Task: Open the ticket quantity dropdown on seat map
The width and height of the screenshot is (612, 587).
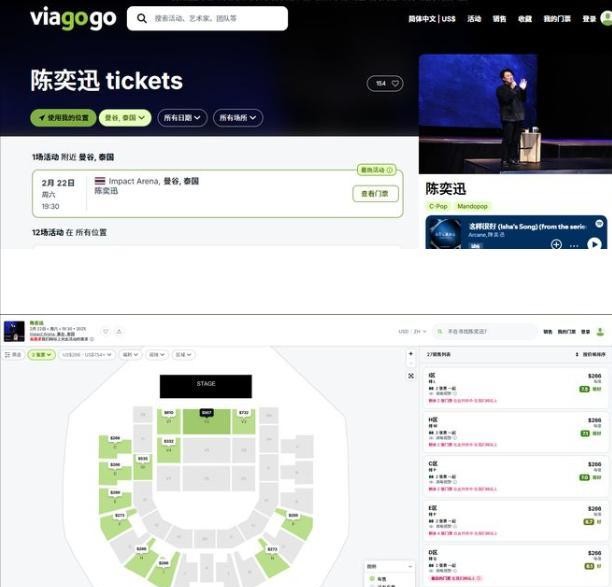Action: [41, 355]
